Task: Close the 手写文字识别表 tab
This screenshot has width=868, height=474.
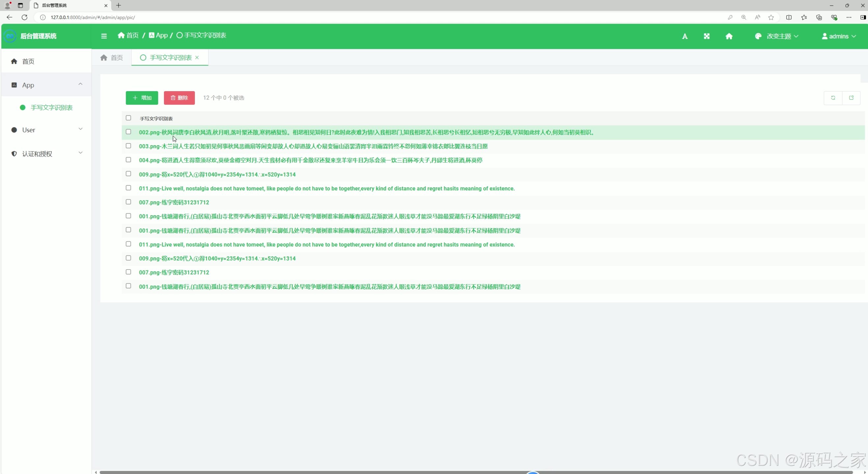Action: 197,58
